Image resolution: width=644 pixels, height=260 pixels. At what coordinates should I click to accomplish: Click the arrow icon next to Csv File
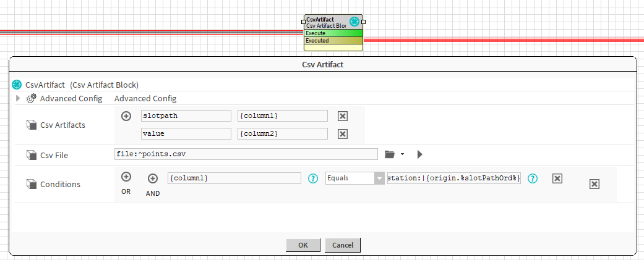pos(419,154)
